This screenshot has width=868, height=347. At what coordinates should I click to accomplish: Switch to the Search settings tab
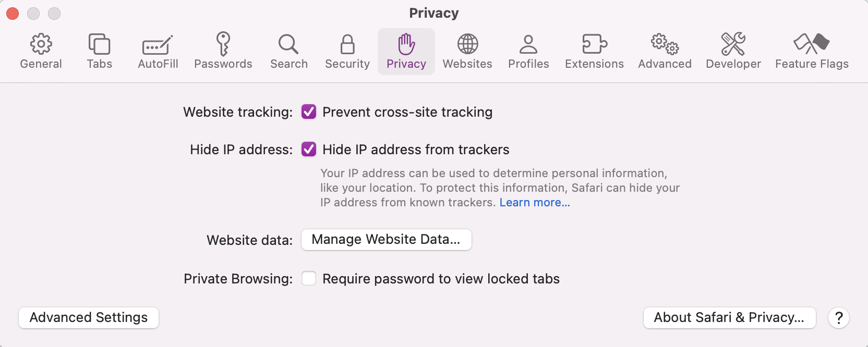coord(288,51)
